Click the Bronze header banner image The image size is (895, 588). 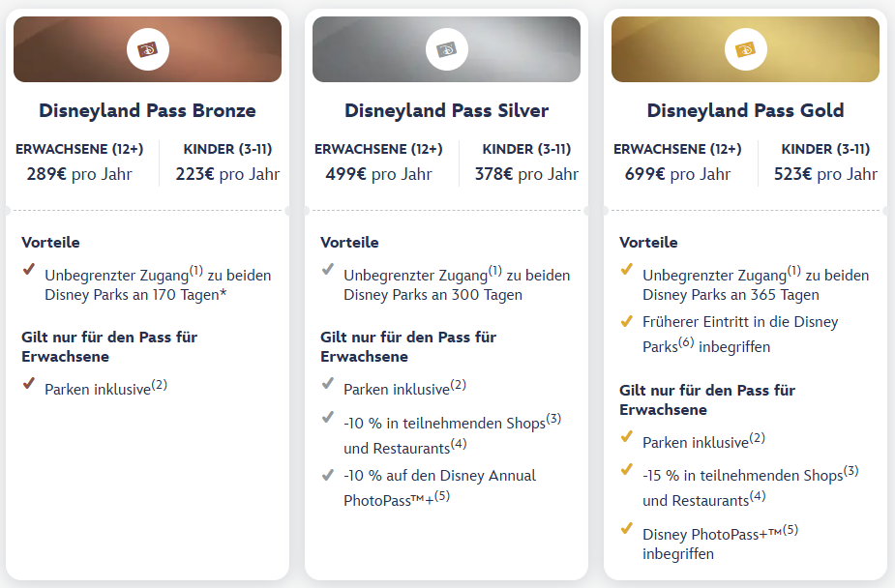147,49
